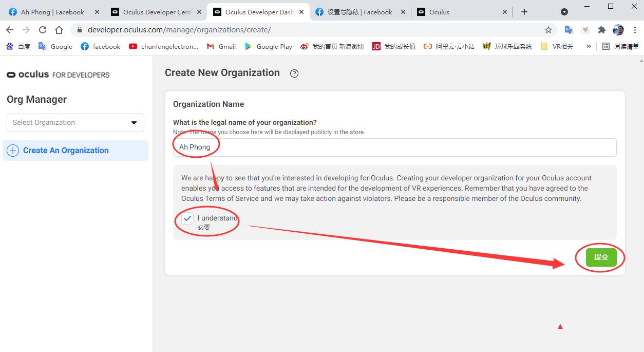Select Create An Organization in sidebar
The image size is (644, 352).
tap(75, 151)
